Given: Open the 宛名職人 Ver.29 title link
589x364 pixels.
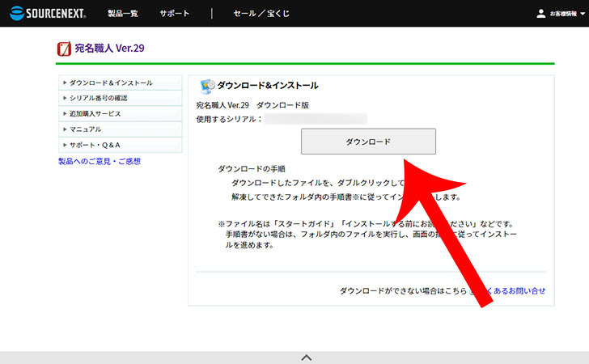Looking at the screenshot, I should [x=109, y=48].
